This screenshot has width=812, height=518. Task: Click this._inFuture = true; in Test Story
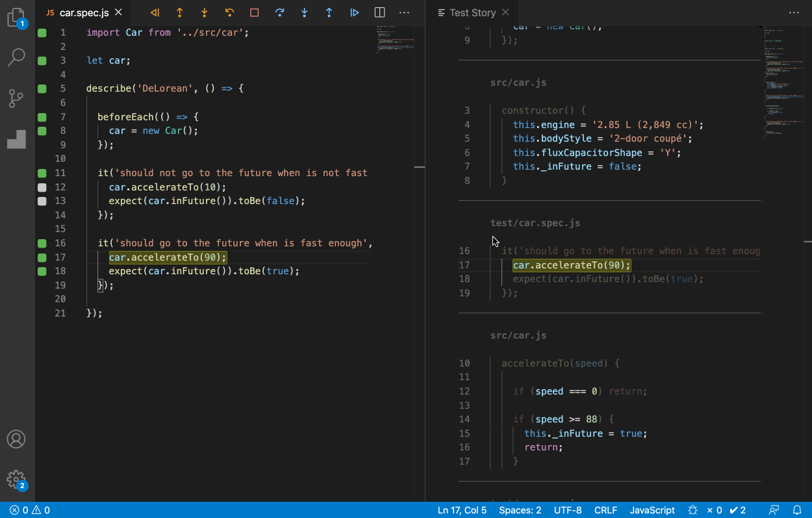pyautogui.click(x=586, y=434)
